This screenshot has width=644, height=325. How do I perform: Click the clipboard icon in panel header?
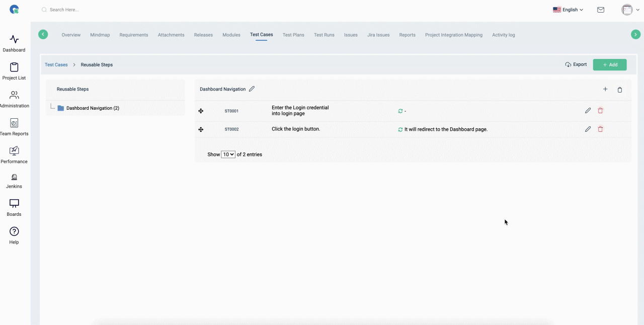(620, 90)
